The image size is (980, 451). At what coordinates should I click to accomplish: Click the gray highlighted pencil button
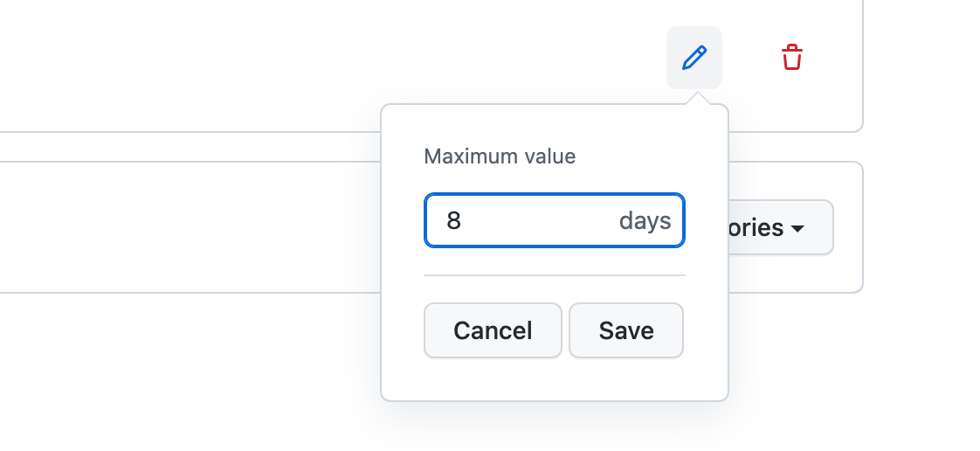[x=694, y=58]
